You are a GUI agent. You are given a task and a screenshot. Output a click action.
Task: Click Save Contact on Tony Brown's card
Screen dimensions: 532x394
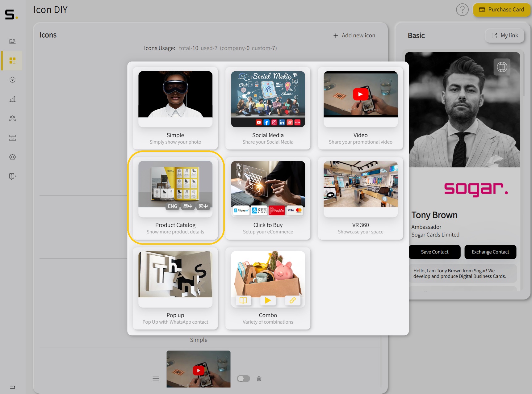[x=434, y=252]
